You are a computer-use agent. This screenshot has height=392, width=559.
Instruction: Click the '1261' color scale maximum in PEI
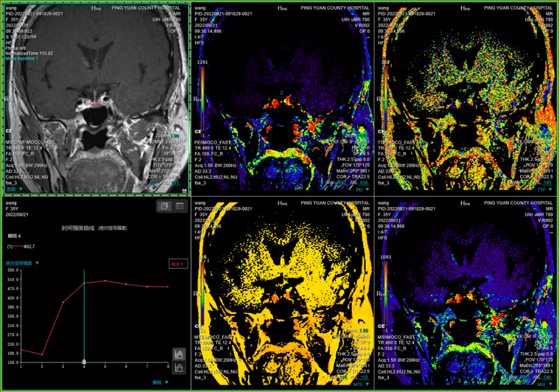click(x=202, y=62)
